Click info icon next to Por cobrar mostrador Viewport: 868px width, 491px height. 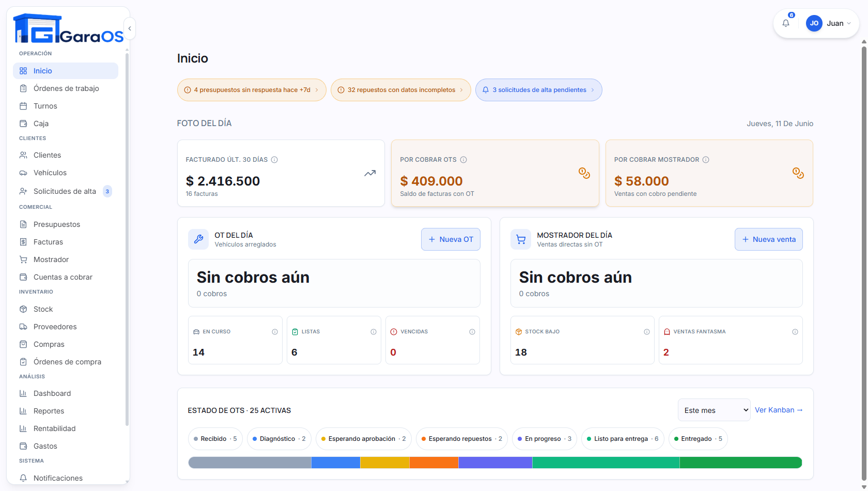pos(706,160)
